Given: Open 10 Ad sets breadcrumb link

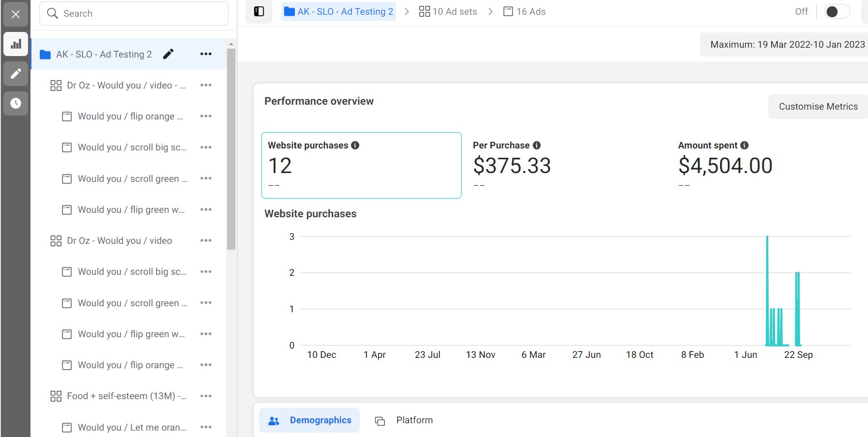Looking at the screenshot, I should (448, 12).
